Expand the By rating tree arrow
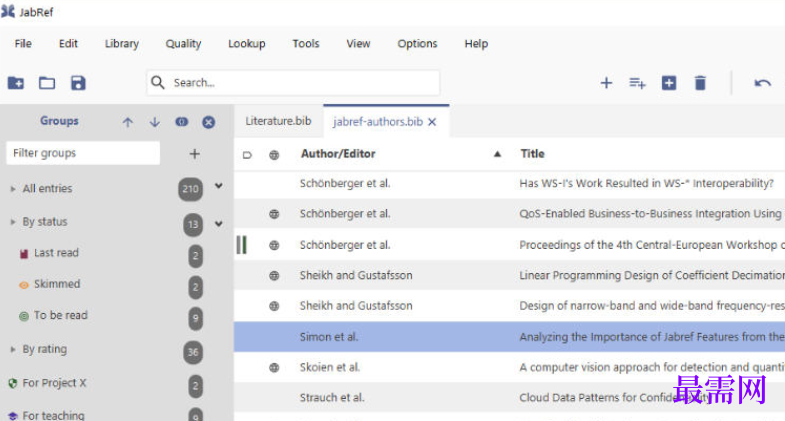The image size is (785, 421). [x=13, y=349]
